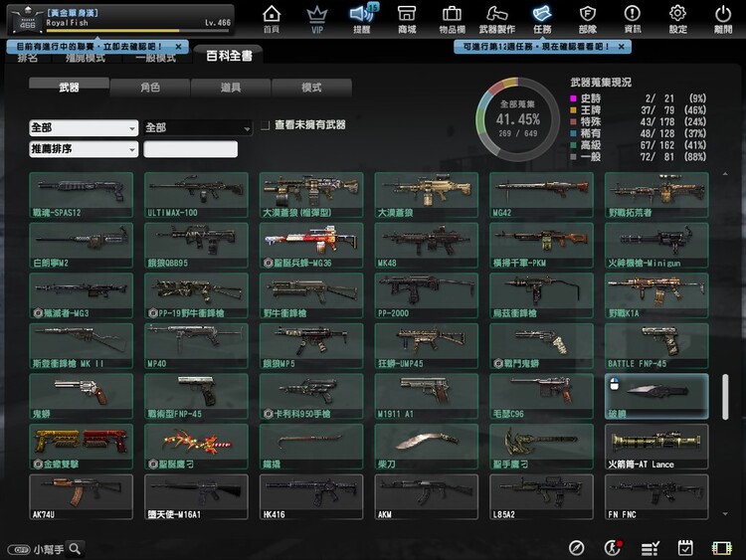Select the PP-2000 weapon card
The width and height of the screenshot is (746, 560).
click(427, 295)
